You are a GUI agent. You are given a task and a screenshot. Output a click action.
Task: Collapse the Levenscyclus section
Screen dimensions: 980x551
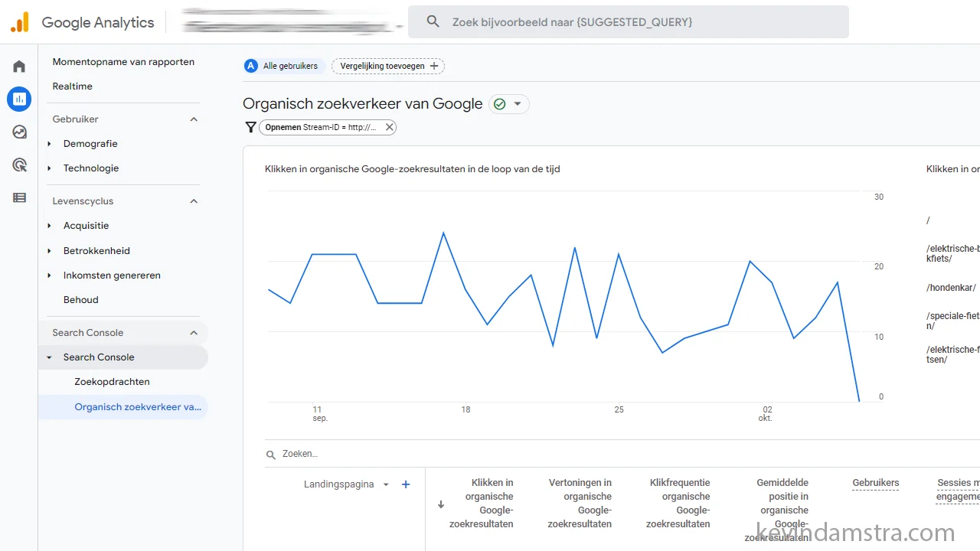point(194,201)
